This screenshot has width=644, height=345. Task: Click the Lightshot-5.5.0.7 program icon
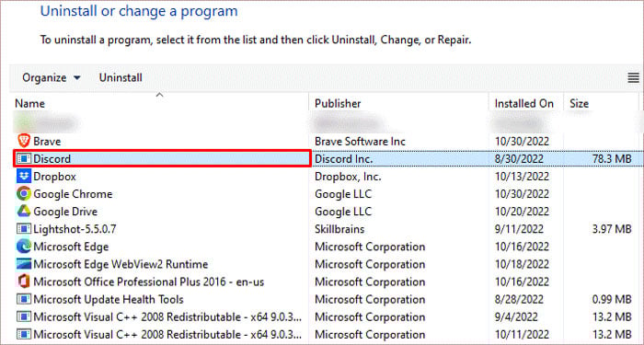(24, 229)
